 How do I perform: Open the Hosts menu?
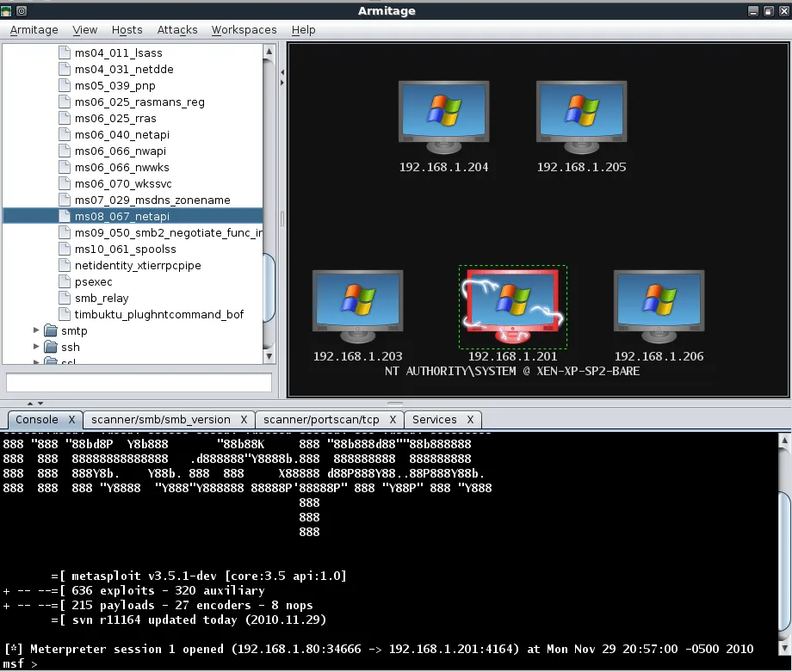(127, 29)
